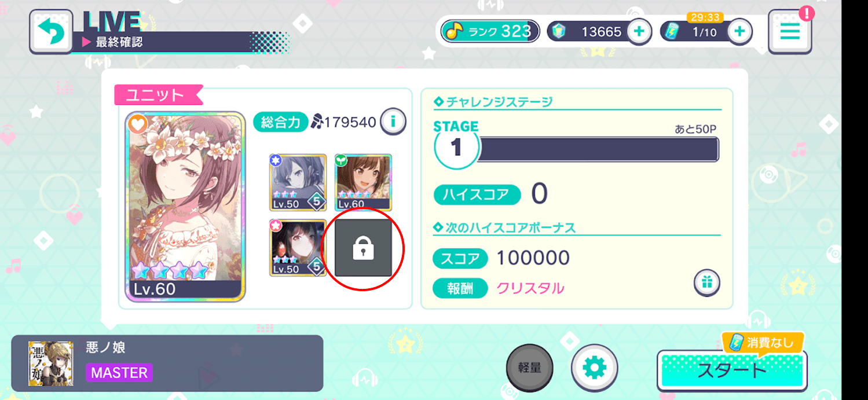
Task: Tap the locked unit slot
Action: [364, 248]
